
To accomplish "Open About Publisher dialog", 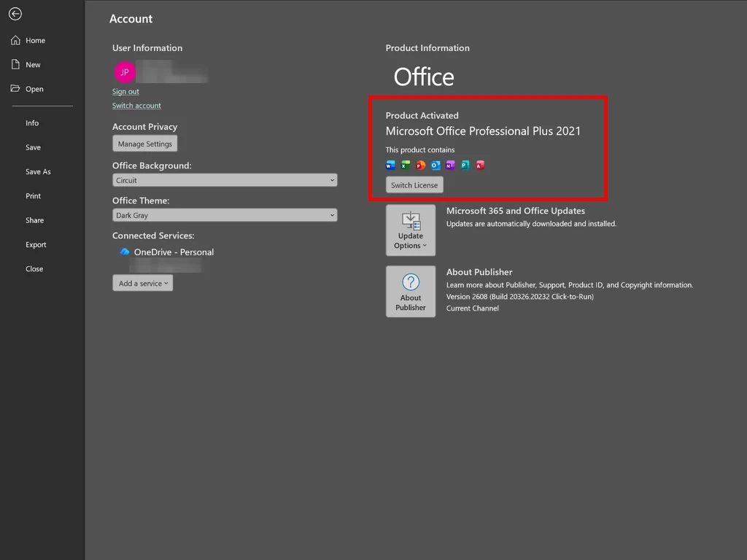I will (411, 292).
